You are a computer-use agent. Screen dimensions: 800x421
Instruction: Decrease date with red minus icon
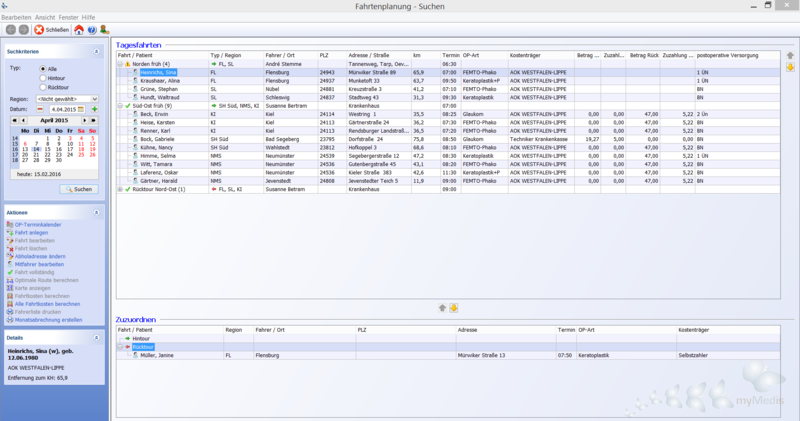click(40, 109)
